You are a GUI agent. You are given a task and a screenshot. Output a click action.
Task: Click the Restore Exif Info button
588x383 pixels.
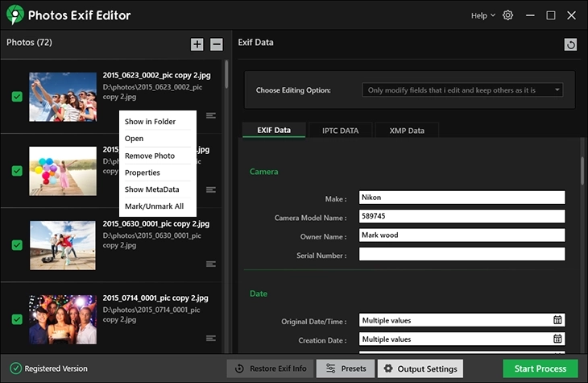[270, 368]
